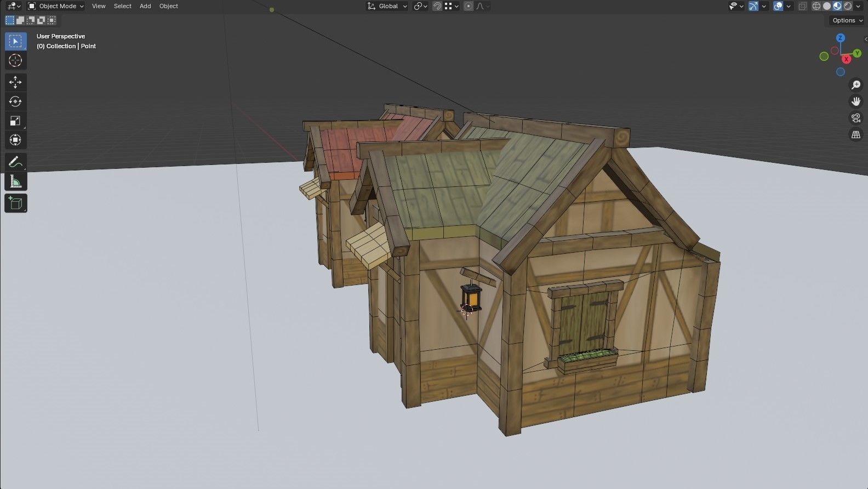Set selection mode to extend

[20, 20]
